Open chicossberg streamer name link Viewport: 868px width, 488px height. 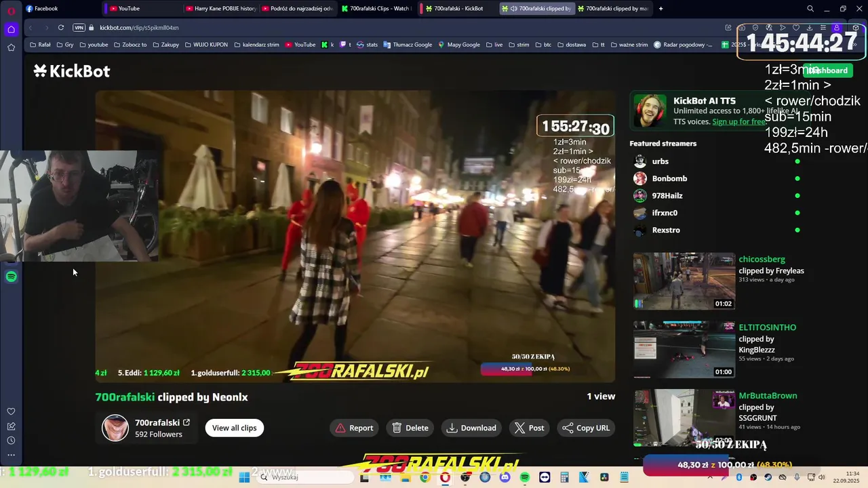click(x=762, y=259)
